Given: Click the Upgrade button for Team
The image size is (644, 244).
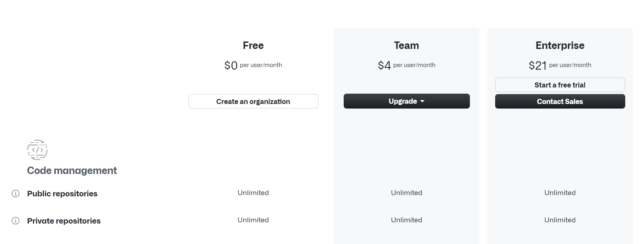Looking at the screenshot, I should click(x=406, y=101).
